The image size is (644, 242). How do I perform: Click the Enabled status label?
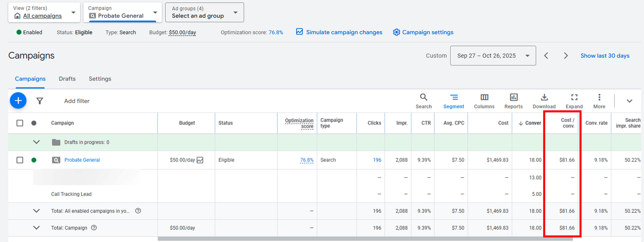pos(33,32)
